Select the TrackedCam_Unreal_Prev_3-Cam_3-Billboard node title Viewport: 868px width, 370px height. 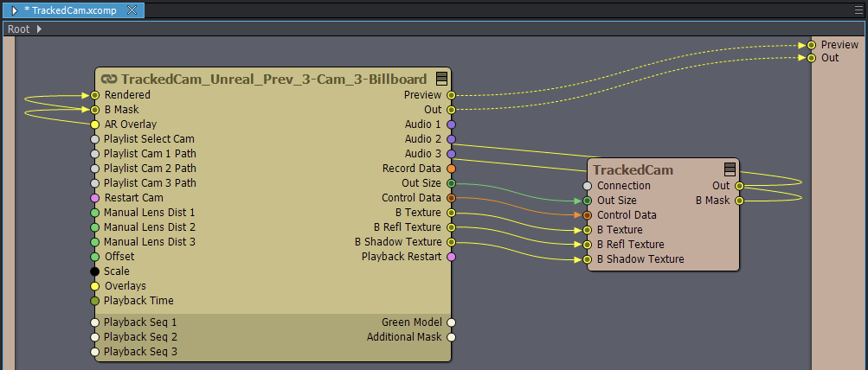[x=274, y=79]
